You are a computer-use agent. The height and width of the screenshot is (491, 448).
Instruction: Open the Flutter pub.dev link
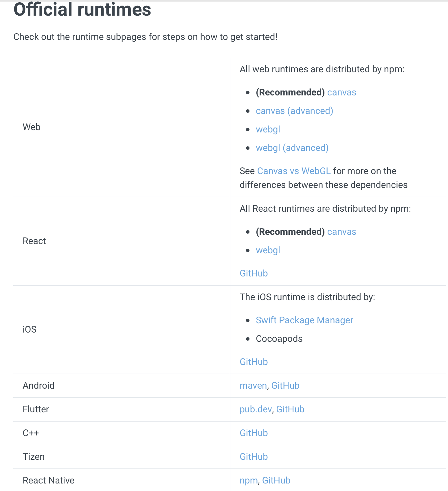[x=256, y=409]
